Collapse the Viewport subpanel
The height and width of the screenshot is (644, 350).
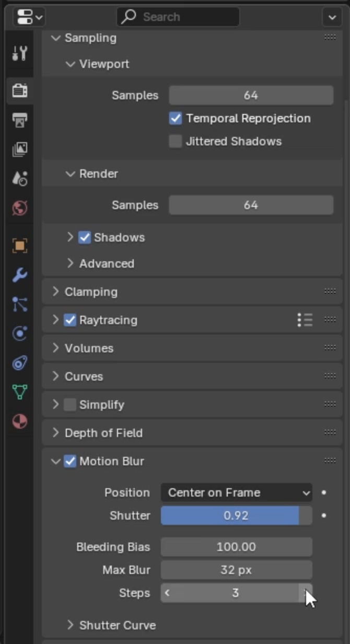click(x=70, y=64)
